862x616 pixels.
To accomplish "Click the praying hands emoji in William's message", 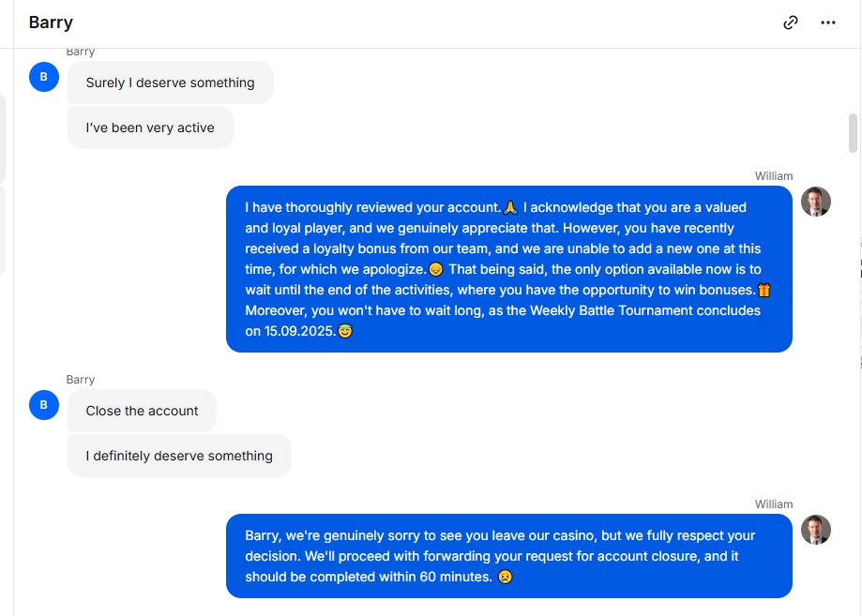I will (510, 208).
